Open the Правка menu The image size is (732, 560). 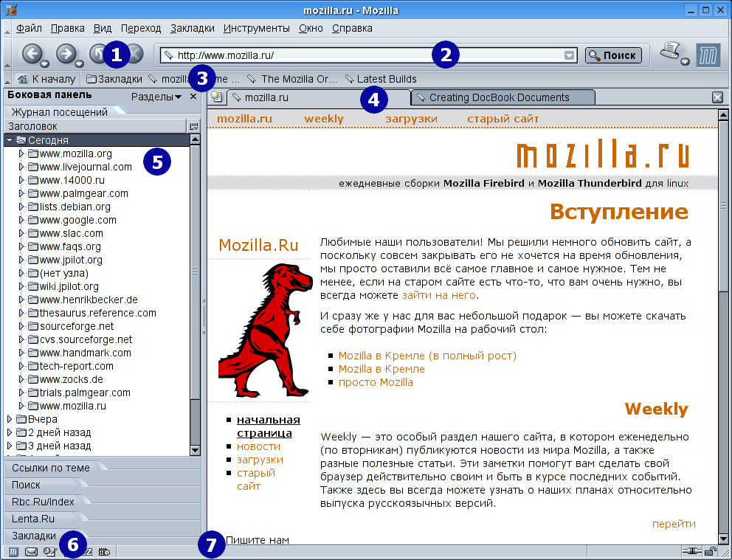68,29
